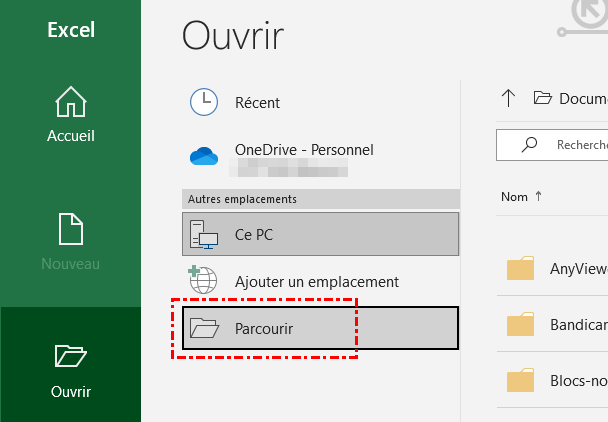Screen dimensions: 608x422
Task: Open the AnyView folder
Action: point(578,268)
